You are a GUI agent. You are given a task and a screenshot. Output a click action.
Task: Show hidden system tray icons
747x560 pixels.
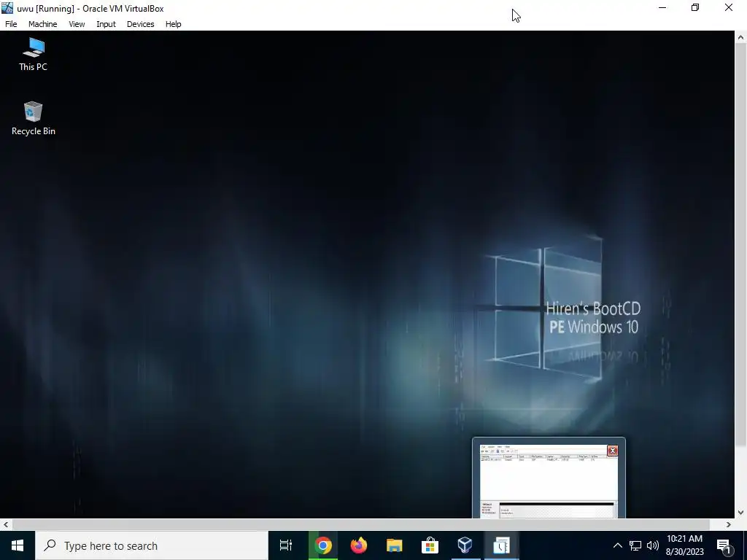coord(617,545)
